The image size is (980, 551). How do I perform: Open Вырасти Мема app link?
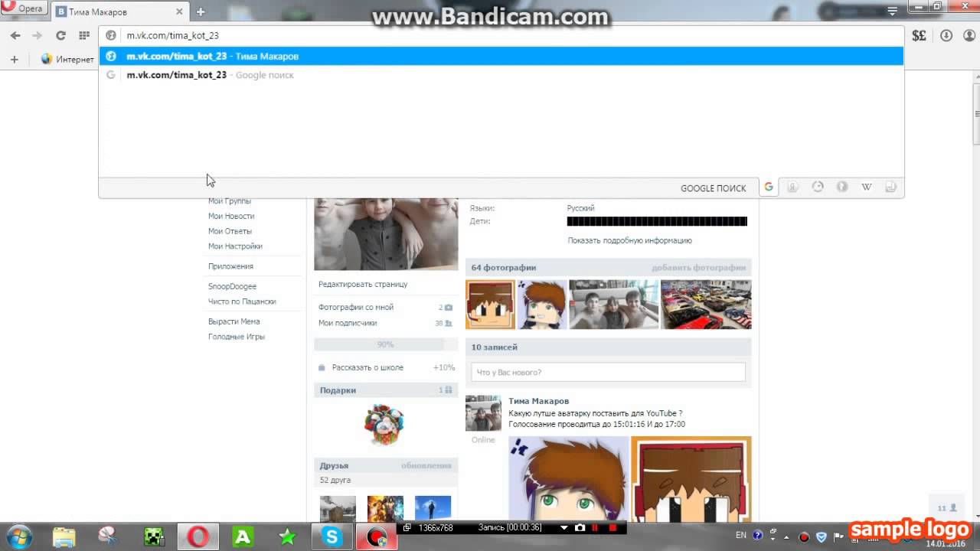234,321
